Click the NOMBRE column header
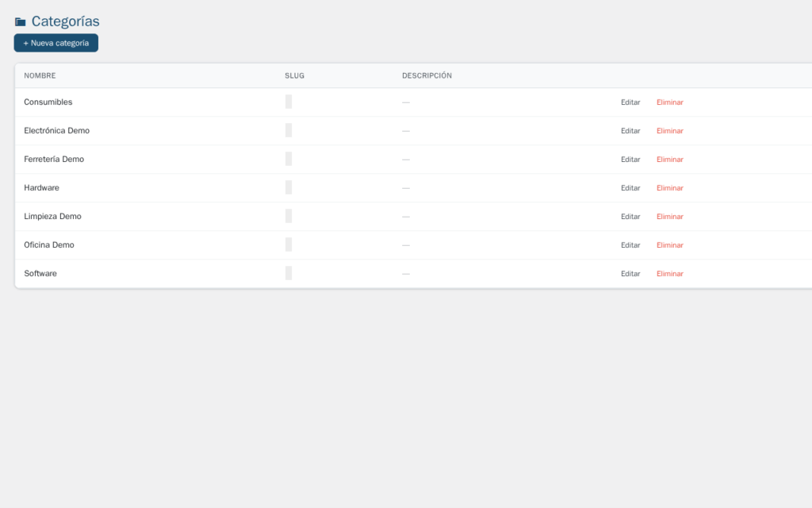 click(x=40, y=75)
